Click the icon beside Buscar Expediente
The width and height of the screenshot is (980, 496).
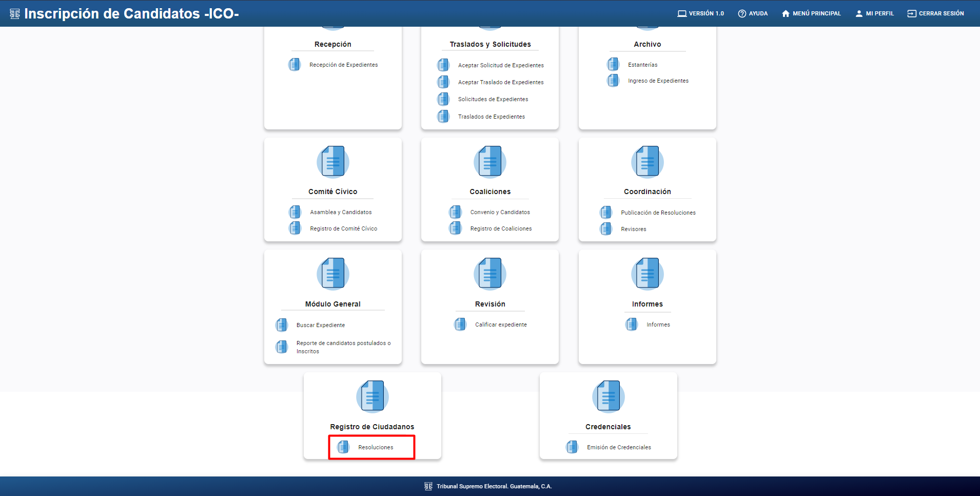point(282,325)
